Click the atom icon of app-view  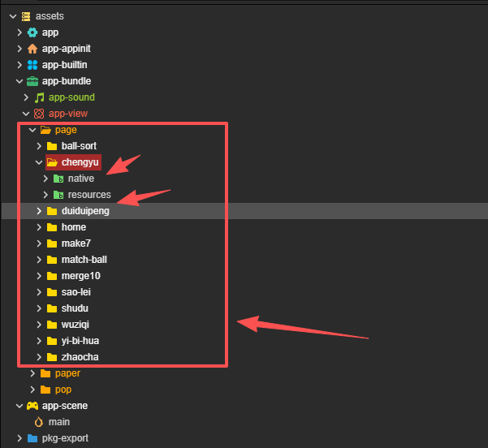[x=39, y=114]
